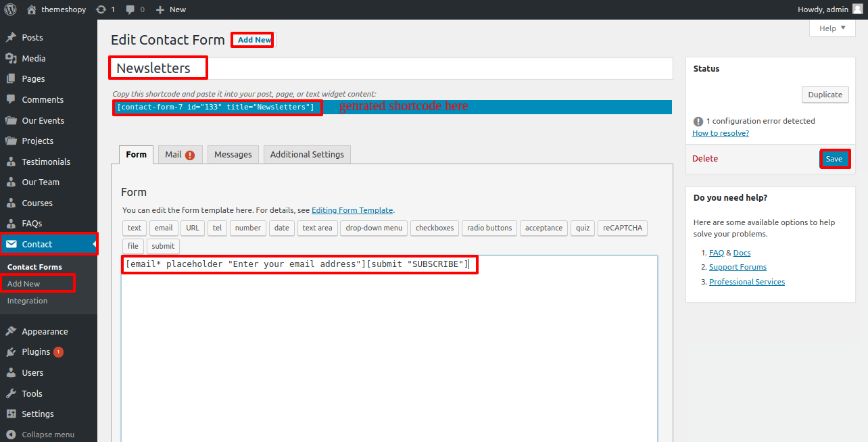Click the Our Team person icon
The height and width of the screenshot is (442, 868).
tap(11, 182)
